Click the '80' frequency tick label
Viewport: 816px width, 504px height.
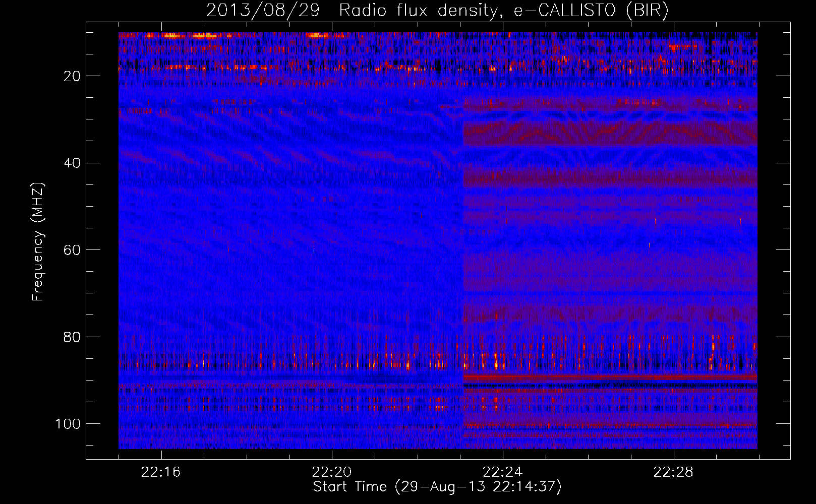[73, 337]
